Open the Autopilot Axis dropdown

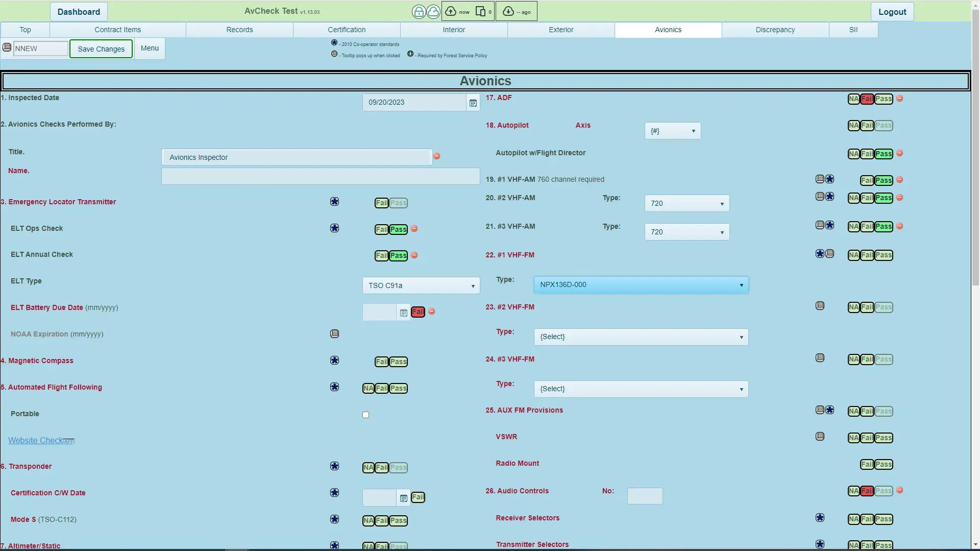[x=672, y=131]
